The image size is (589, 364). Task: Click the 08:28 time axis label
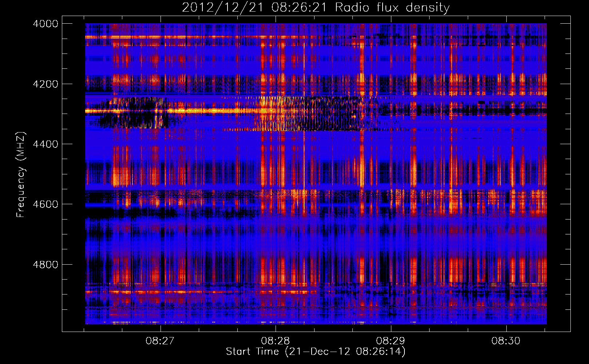(x=276, y=341)
